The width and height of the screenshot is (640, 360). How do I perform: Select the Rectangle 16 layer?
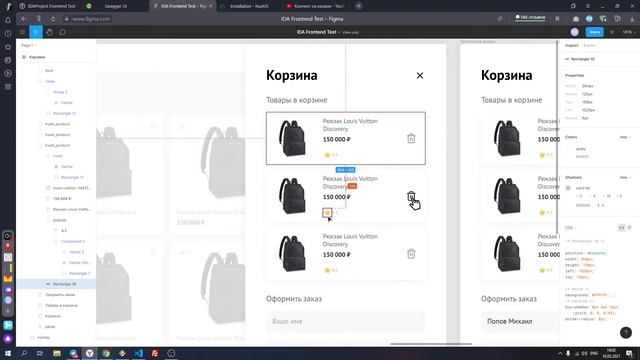[64, 284]
